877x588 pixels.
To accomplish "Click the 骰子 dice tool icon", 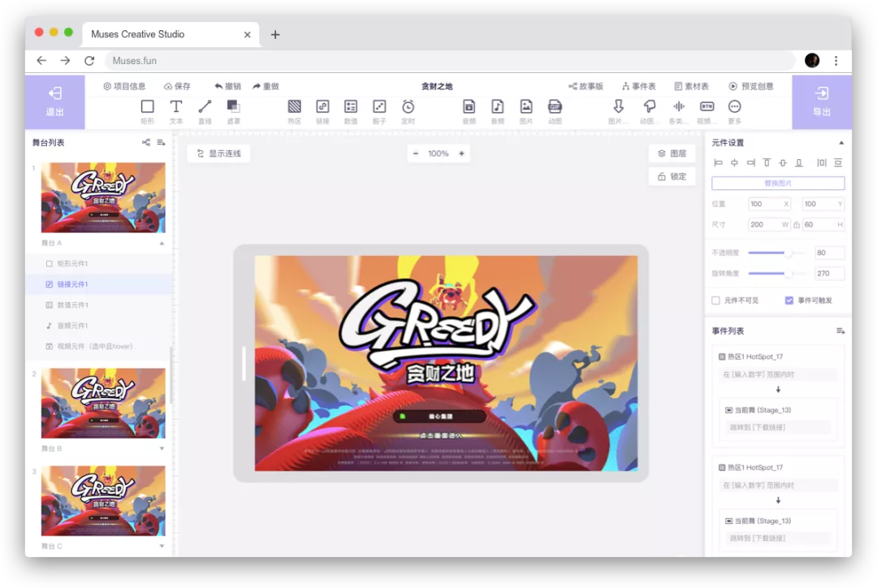I will pyautogui.click(x=379, y=106).
